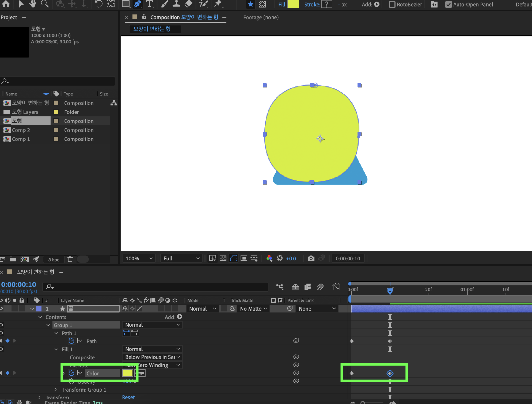The image size is (532, 404).
Task: Click the 8 bpc color depth button
Action: [x=54, y=260]
